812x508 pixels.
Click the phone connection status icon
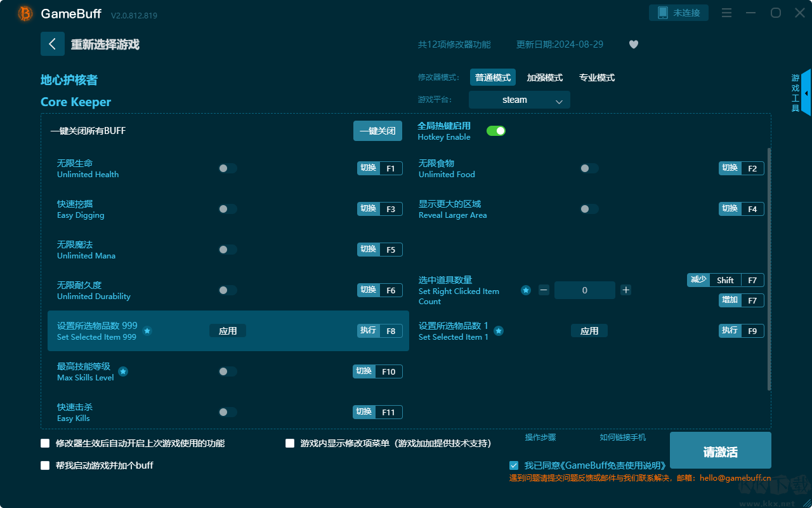(663, 13)
